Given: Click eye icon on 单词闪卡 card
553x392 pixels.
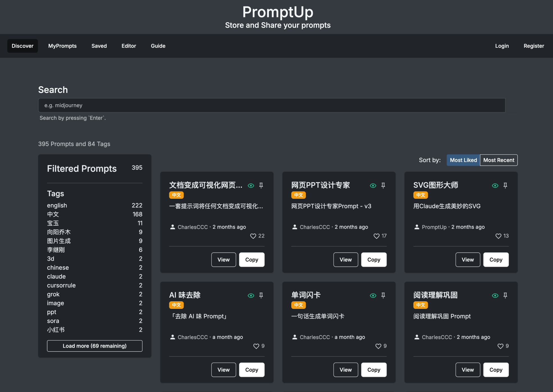Looking at the screenshot, I should [x=373, y=296].
